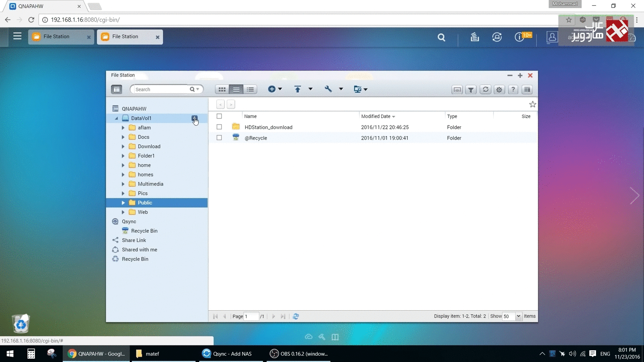
Task: Expand the Multimedia folder node
Action: pyautogui.click(x=123, y=184)
